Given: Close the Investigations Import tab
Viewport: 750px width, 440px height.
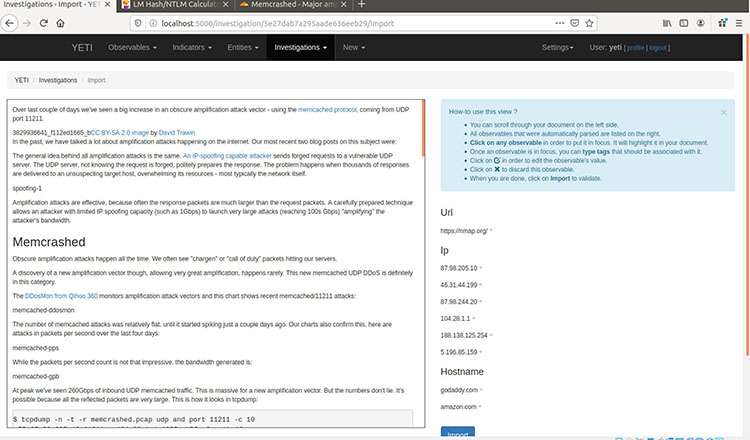Looking at the screenshot, I should pyautogui.click(x=108, y=4).
